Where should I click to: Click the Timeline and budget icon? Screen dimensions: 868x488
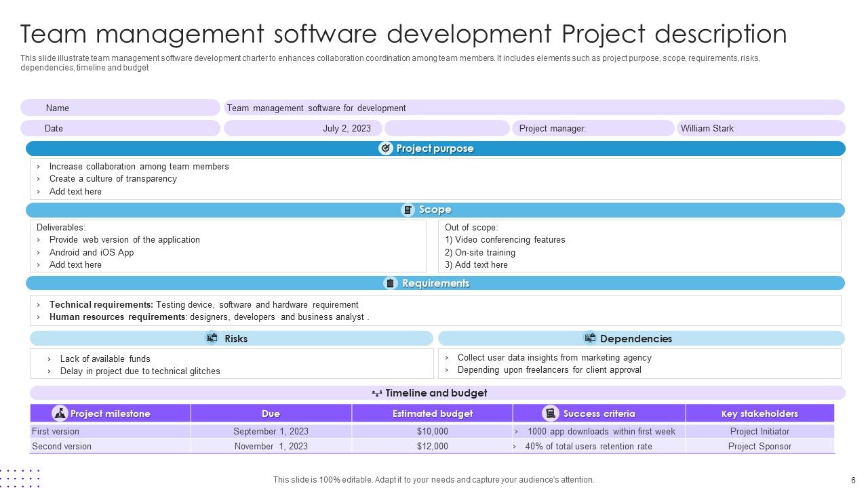pos(376,392)
